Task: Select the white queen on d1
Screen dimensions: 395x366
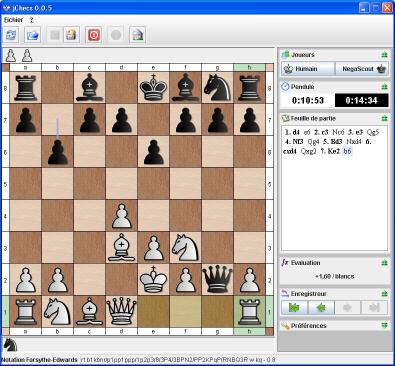Action: 121,311
